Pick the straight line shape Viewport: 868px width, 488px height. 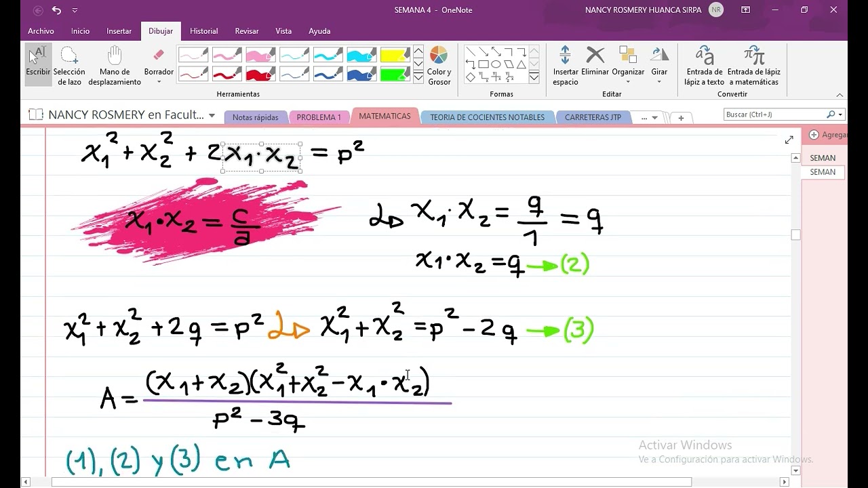(x=471, y=52)
